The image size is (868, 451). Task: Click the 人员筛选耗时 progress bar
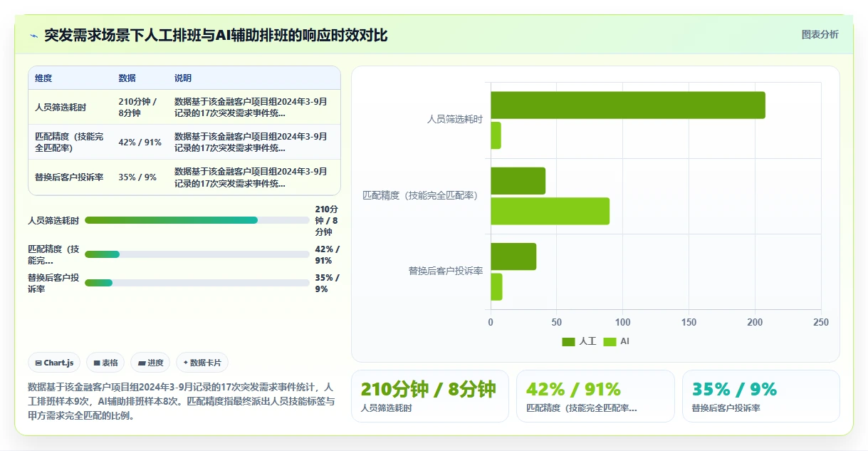click(x=197, y=220)
